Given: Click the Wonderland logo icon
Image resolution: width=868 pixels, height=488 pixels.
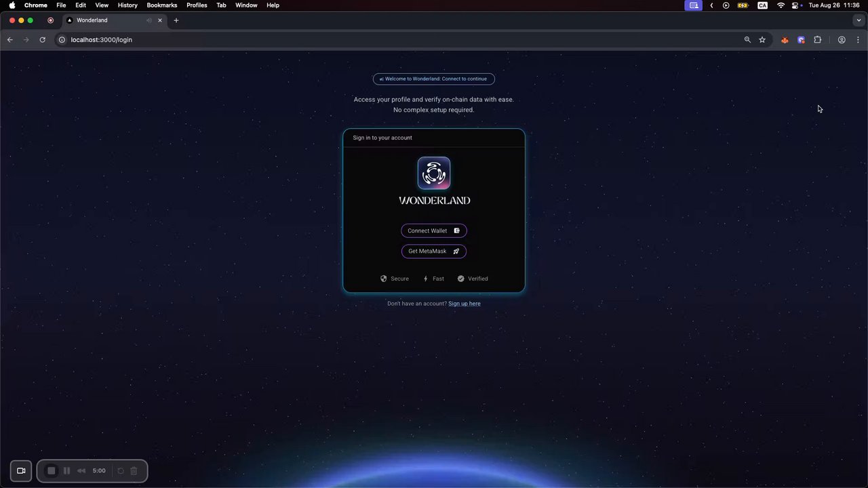Looking at the screenshot, I should (434, 174).
